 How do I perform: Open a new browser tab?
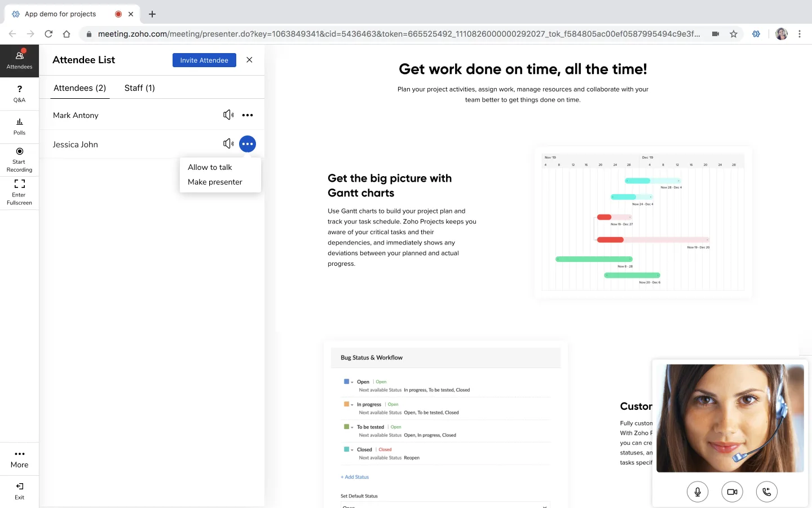click(152, 14)
